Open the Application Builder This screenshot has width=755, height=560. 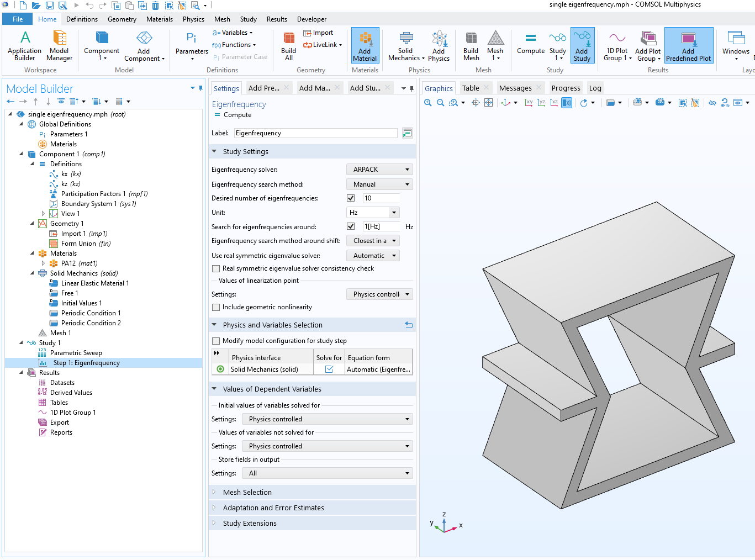click(x=24, y=45)
